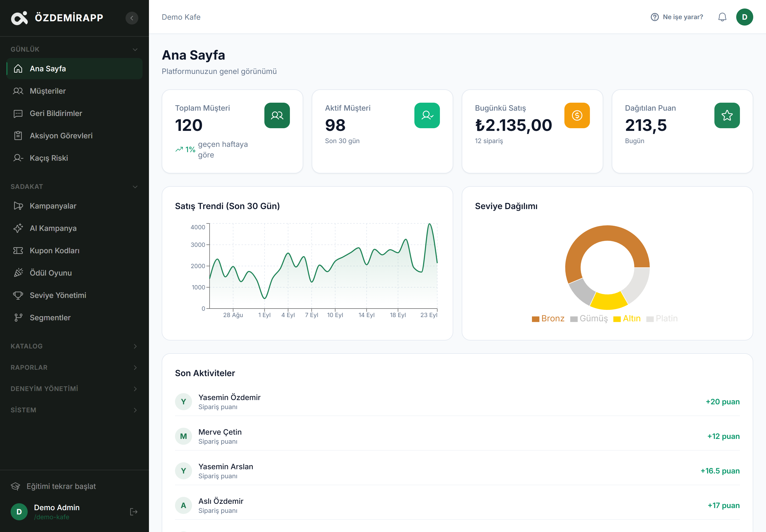Click the logout icon next to Demo Admin
This screenshot has width=766, height=532.
(x=134, y=512)
